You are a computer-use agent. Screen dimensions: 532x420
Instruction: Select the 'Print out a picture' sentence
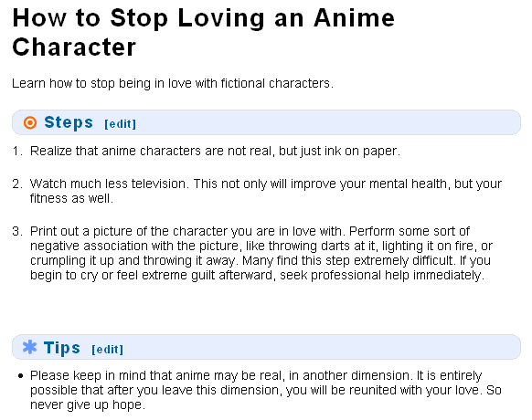pyautogui.click(x=187, y=231)
